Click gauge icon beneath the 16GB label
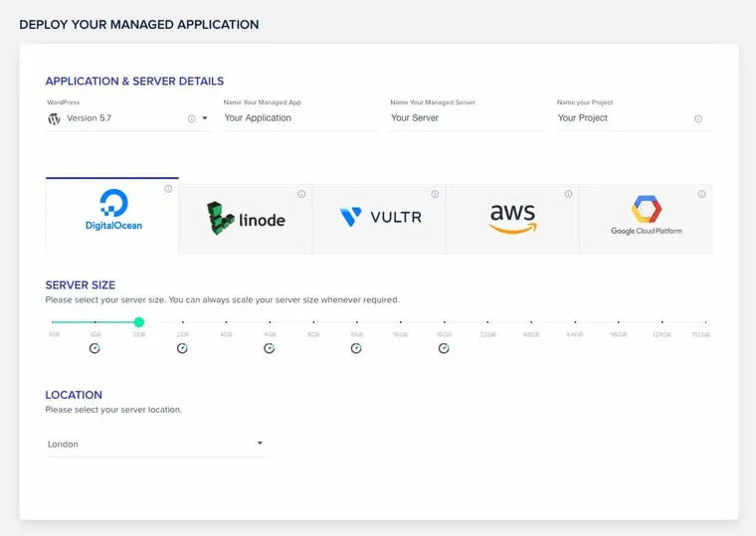This screenshot has width=756, height=536. click(x=444, y=348)
